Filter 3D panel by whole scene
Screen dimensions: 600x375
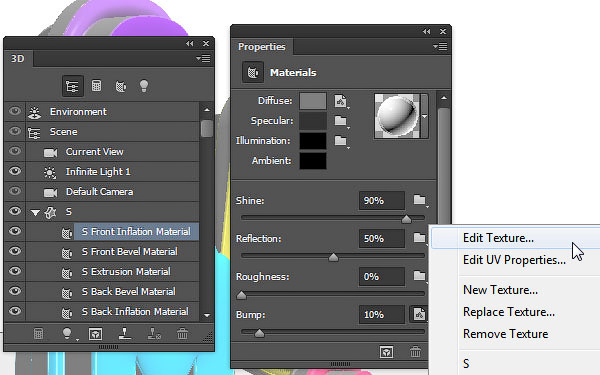click(72, 86)
